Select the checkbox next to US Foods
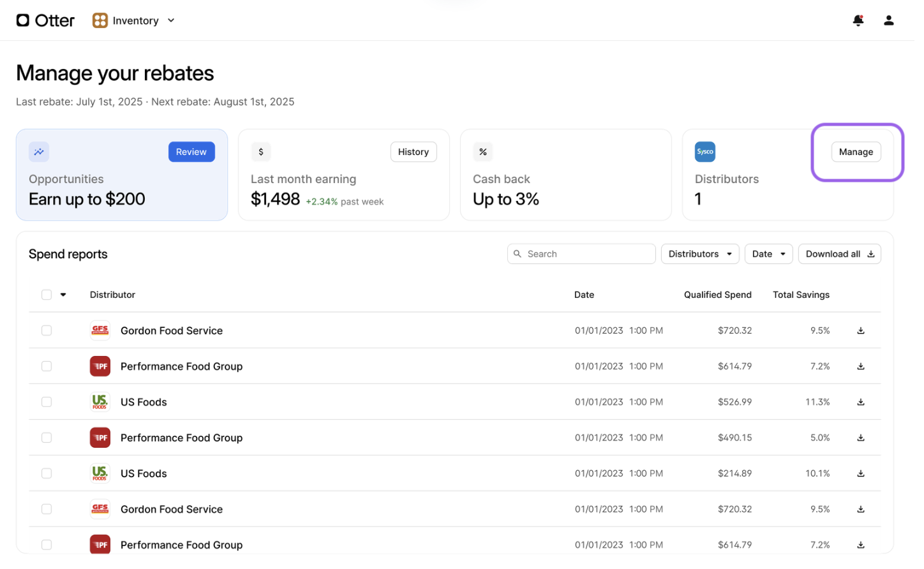Image resolution: width=924 pixels, height=569 pixels. pos(46,402)
